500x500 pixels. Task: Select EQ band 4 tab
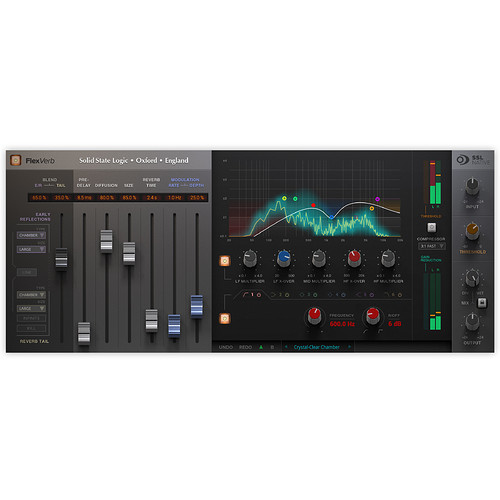pyautogui.click(x=337, y=295)
